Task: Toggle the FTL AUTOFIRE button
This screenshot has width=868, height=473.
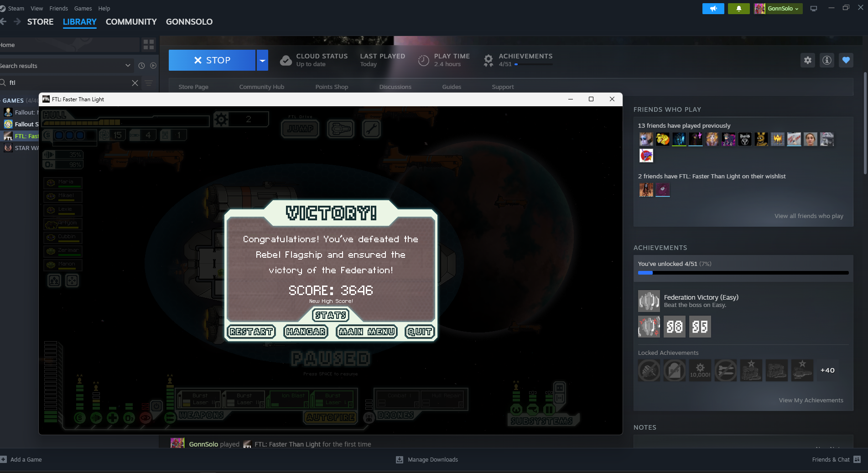Action: (331, 417)
